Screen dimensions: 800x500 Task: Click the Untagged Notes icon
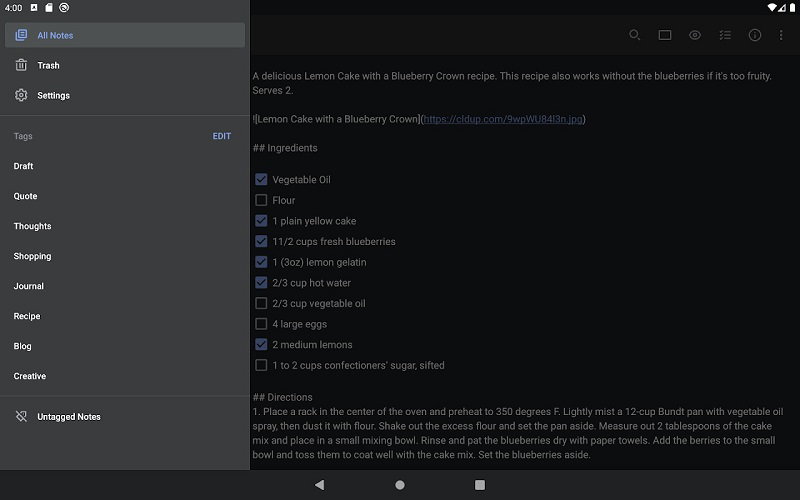pos(21,416)
